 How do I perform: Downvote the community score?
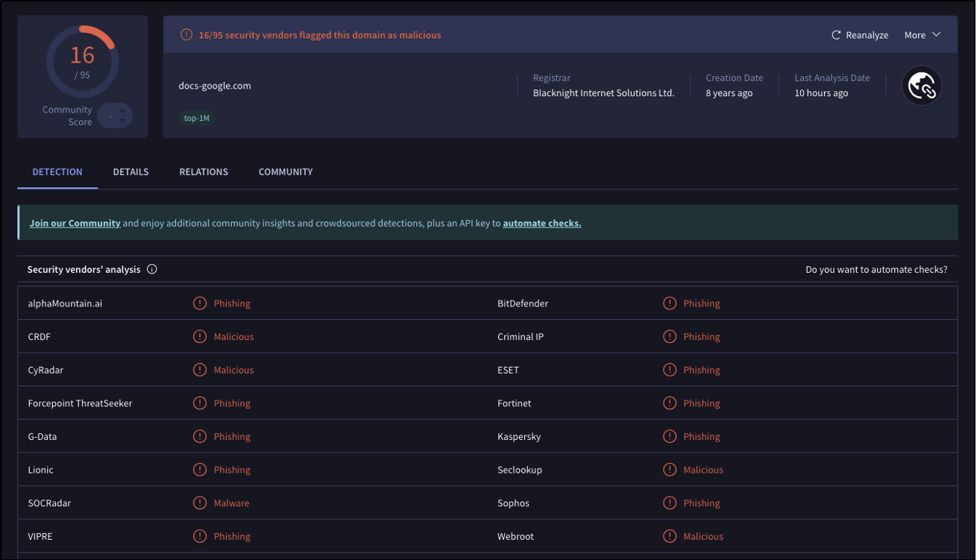coord(122,120)
